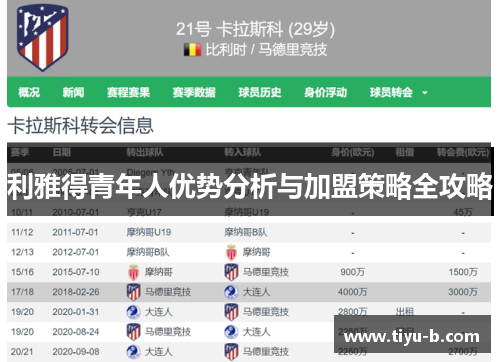This screenshot has height=362, width=500.
Task: Open the 马德里竞技 link in the 2015-07-10 row
Action: [266, 272]
